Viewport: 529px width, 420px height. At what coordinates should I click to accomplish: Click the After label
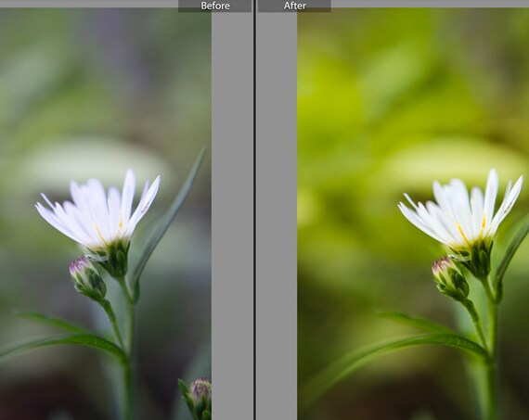coord(294,6)
